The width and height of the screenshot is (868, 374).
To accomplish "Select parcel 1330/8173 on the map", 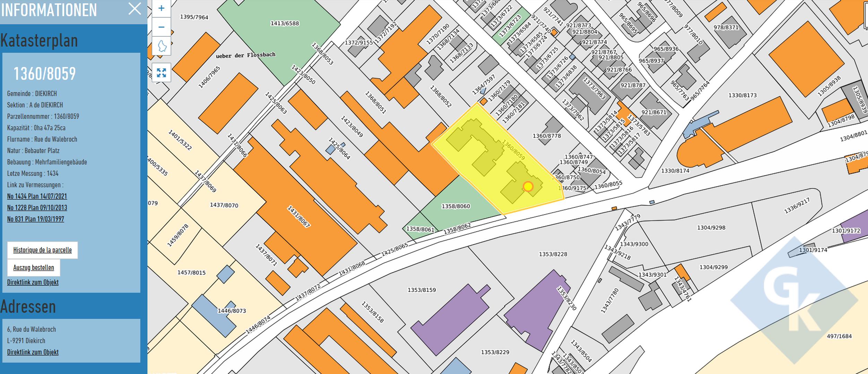I will [x=742, y=95].
